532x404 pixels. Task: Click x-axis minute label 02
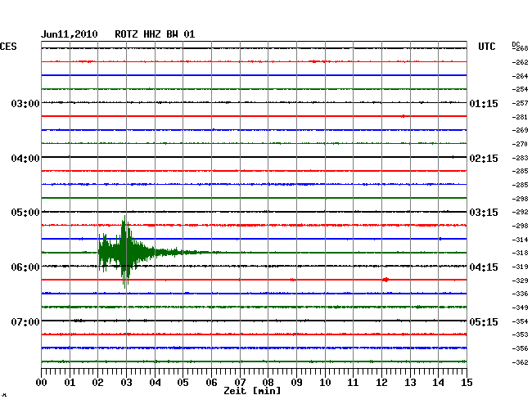97,383
